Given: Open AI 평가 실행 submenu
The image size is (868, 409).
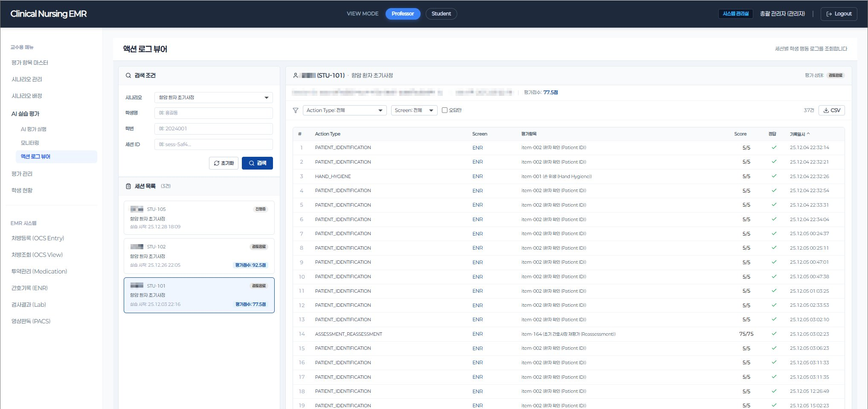Looking at the screenshot, I should [x=34, y=129].
